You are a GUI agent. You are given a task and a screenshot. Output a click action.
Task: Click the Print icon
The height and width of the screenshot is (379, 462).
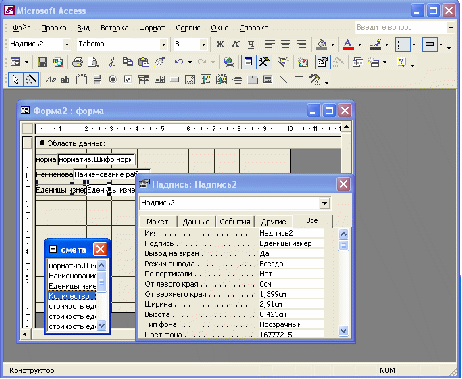(x=77, y=62)
